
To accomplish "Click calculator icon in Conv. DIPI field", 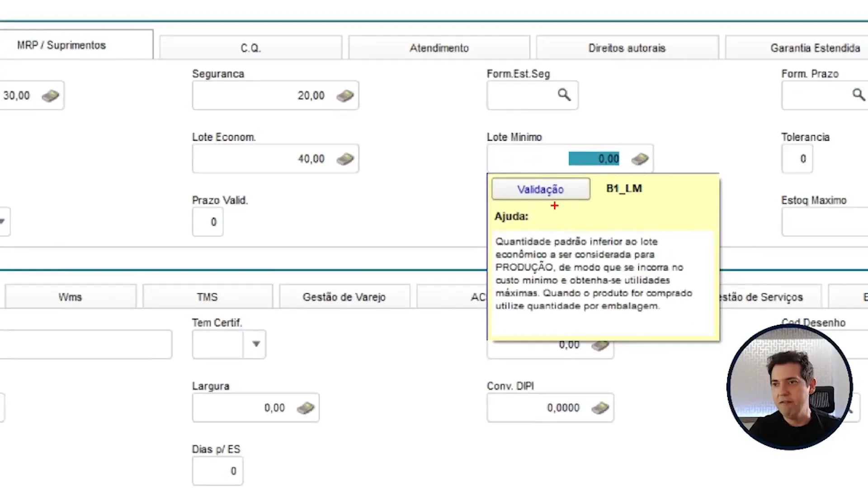I will pyautogui.click(x=600, y=408).
